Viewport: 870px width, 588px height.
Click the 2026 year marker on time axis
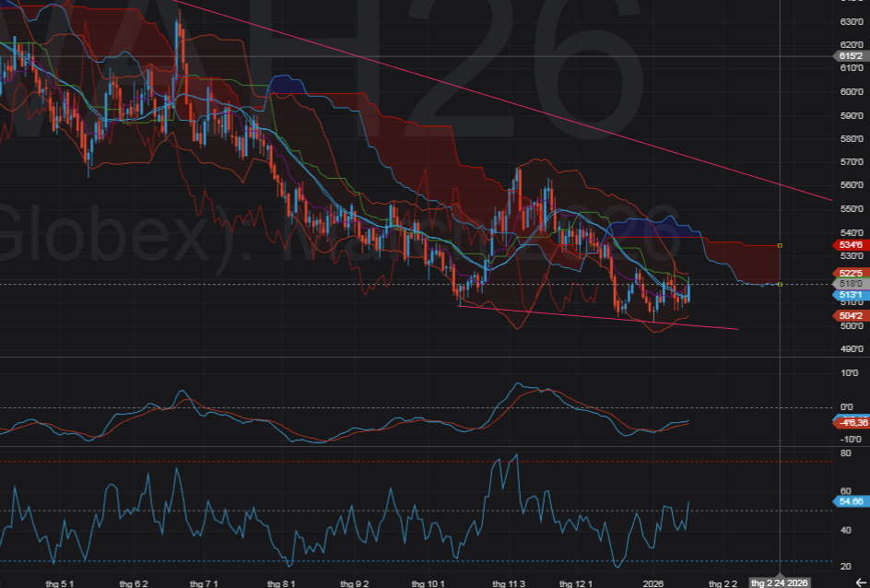(x=653, y=582)
